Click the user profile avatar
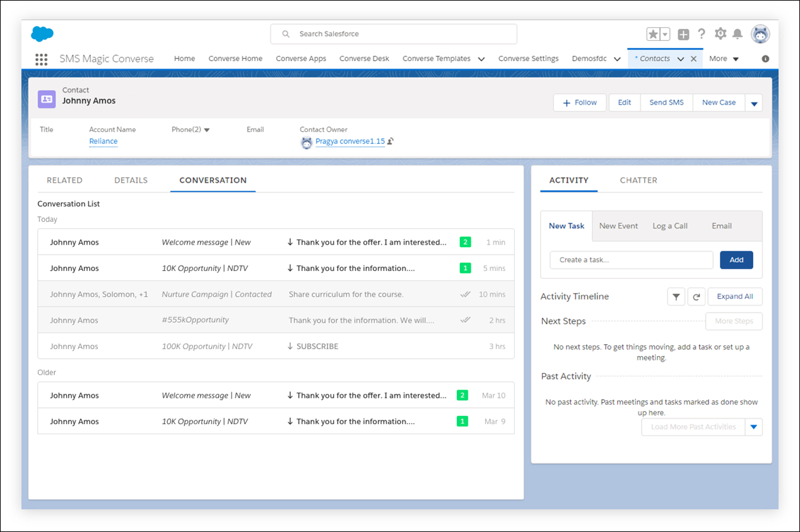800x532 pixels. click(760, 34)
